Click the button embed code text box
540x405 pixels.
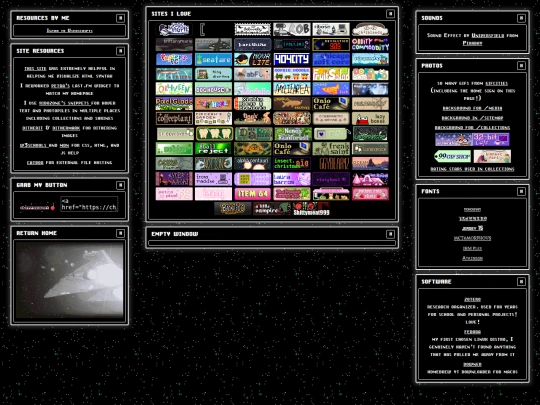89,204
